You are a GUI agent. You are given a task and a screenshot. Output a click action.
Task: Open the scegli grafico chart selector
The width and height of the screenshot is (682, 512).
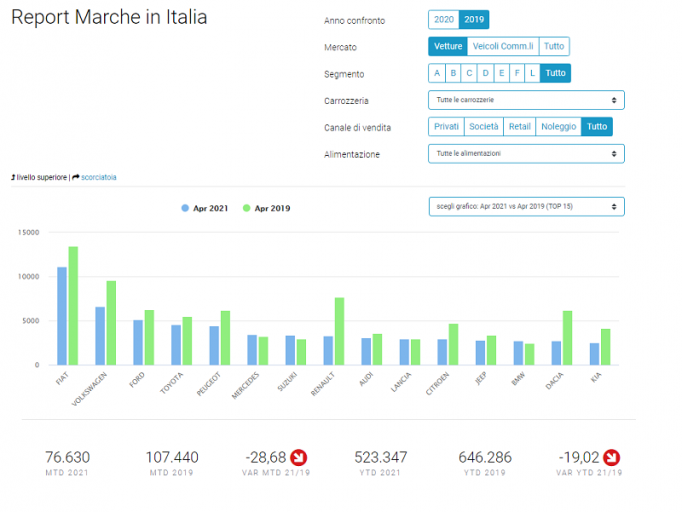[x=526, y=207]
